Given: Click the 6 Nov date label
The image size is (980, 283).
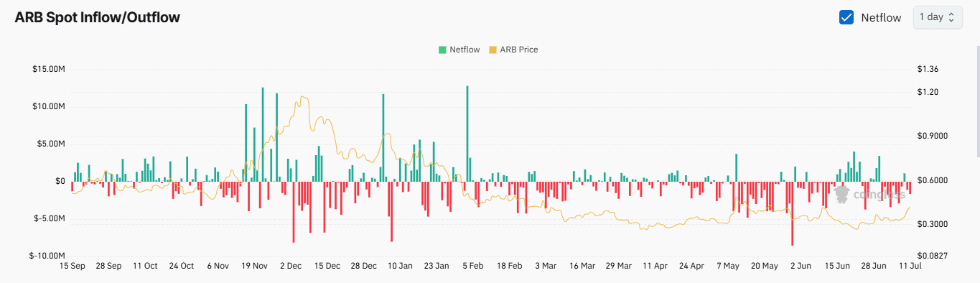Looking at the screenshot, I should point(218,266).
